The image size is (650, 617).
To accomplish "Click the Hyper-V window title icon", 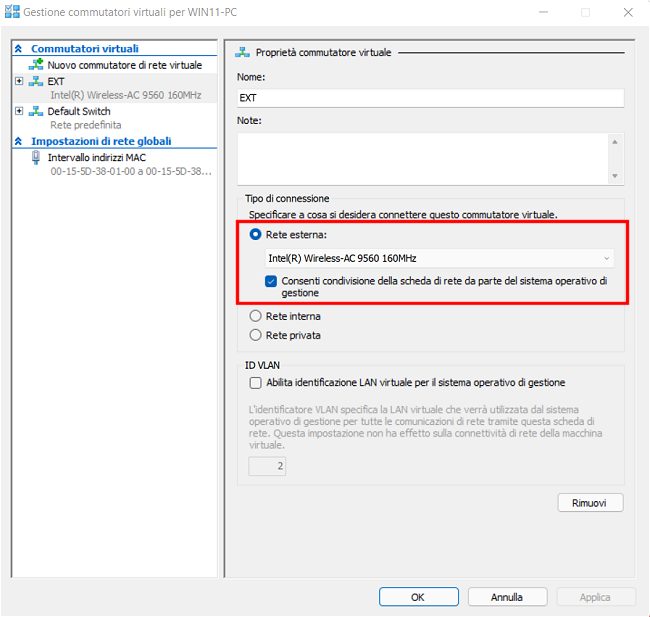I will coord(12,12).
